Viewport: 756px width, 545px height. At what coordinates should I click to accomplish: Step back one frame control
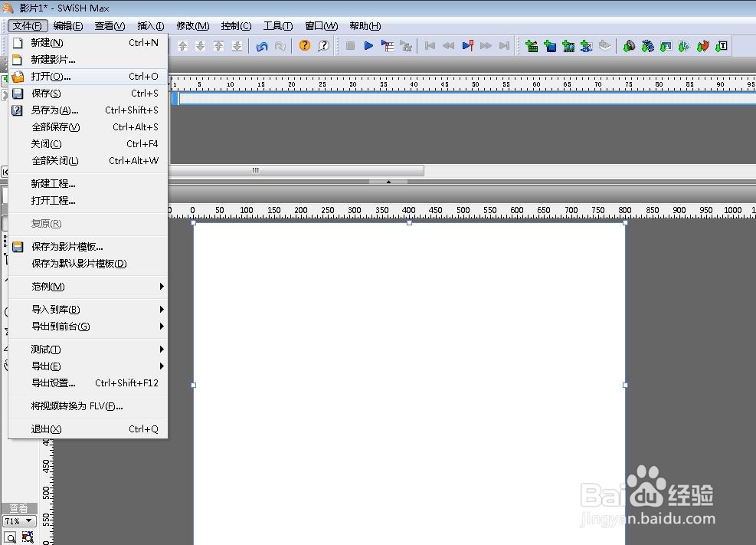point(448,46)
